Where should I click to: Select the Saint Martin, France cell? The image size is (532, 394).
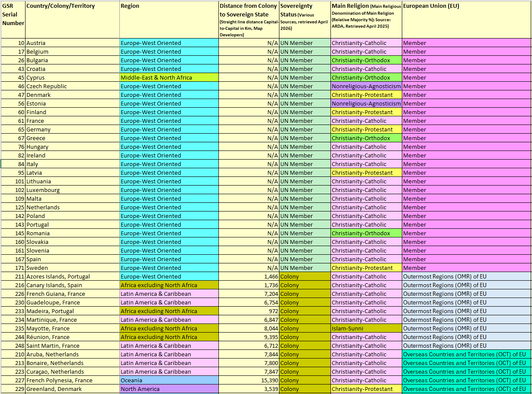(x=72, y=346)
